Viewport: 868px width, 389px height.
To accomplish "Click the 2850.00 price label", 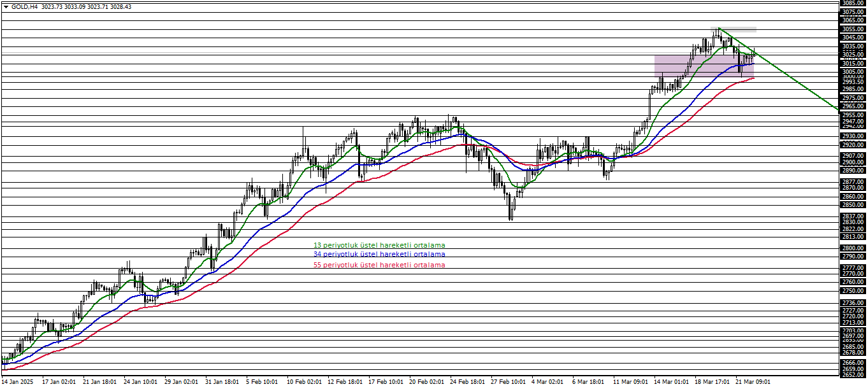I will [x=852, y=205].
